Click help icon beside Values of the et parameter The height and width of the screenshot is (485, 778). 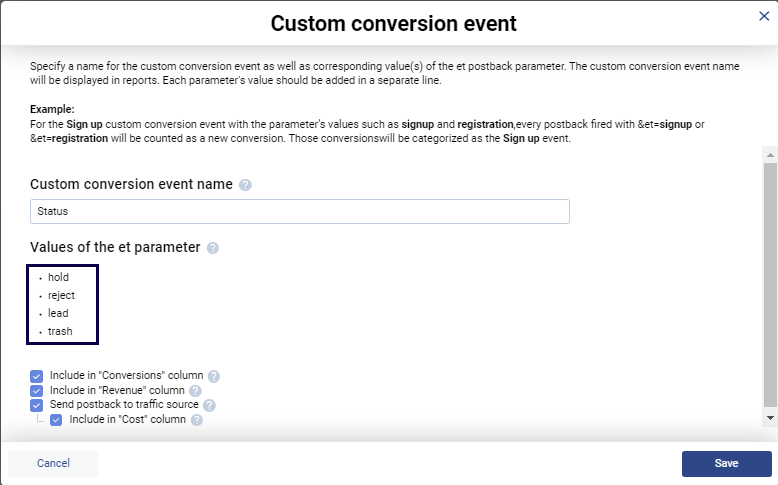[212, 247]
